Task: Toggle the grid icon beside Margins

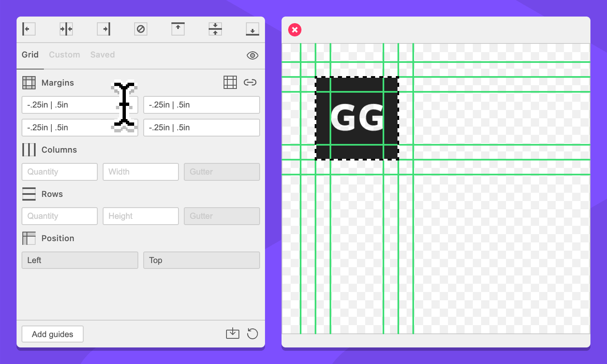Action: point(230,82)
